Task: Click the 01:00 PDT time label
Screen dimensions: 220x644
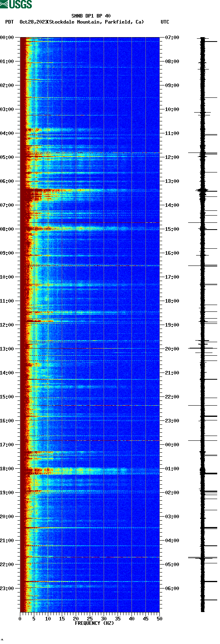Action: [7, 61]
